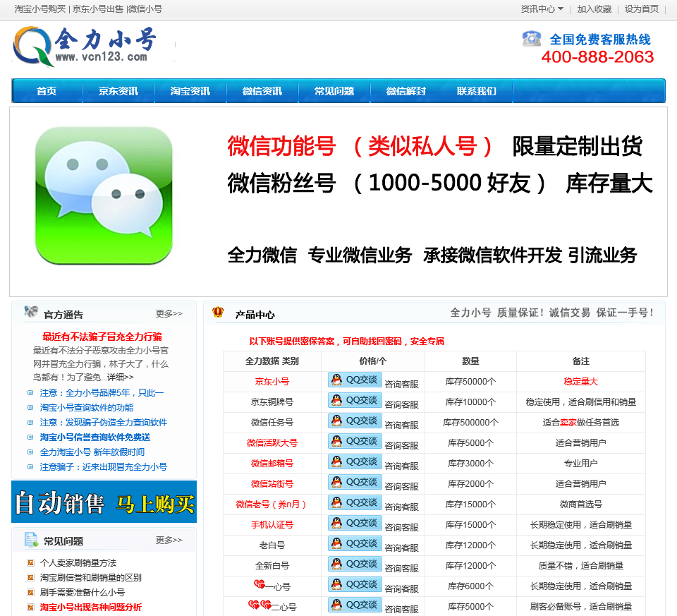677x616 pixels.
Task: Open 淘宝小号查询软件的功能 link
Action: pyautogui.click(x=87, y=407)
